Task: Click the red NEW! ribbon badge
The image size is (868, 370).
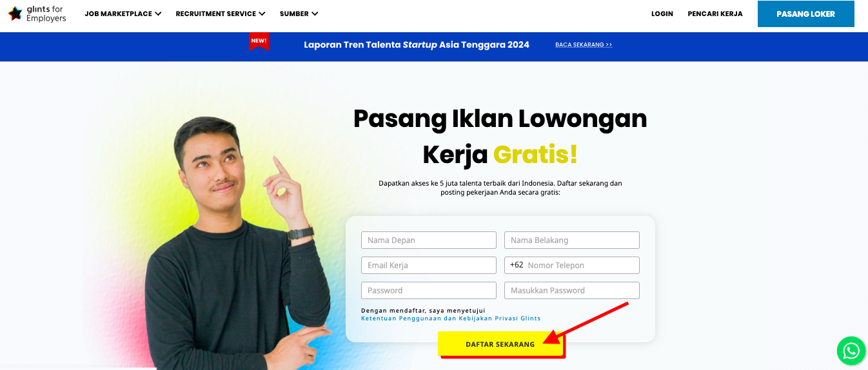Action: 259,41
